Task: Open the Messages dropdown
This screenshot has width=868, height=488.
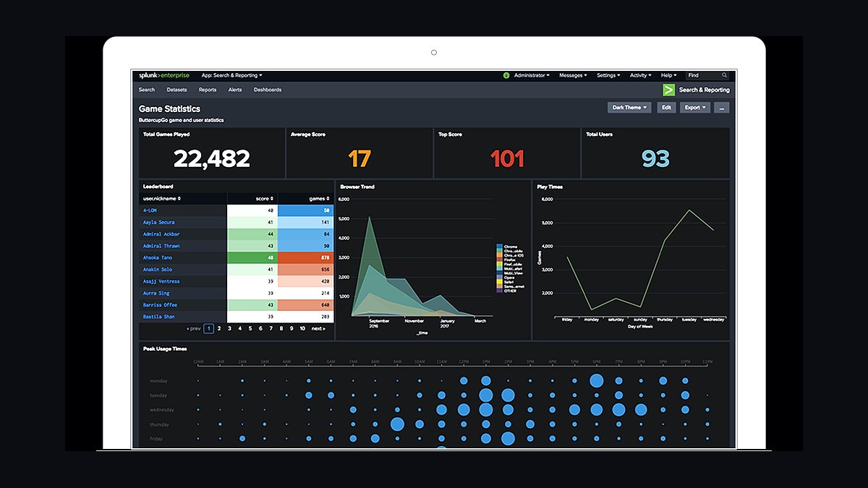Action: [x=573, y=75]
